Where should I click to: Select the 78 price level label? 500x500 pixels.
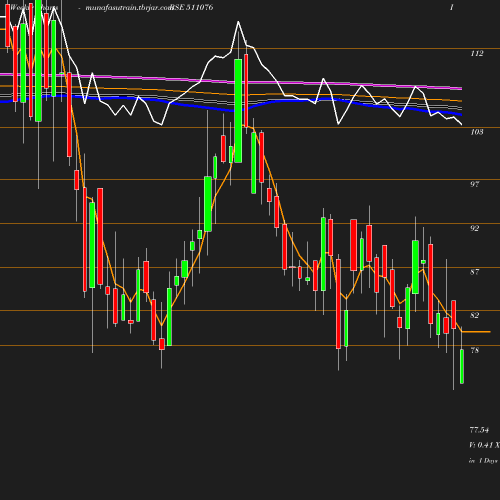[475, 350]
